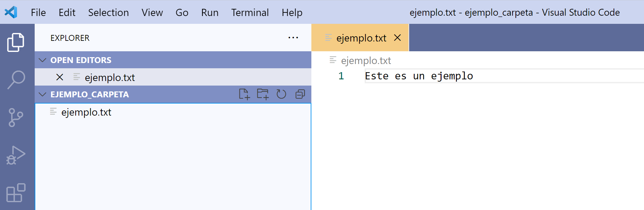Collapse the EJEMPLO_CARPETA folder section

pyautogui.click(x=43, y=94)
